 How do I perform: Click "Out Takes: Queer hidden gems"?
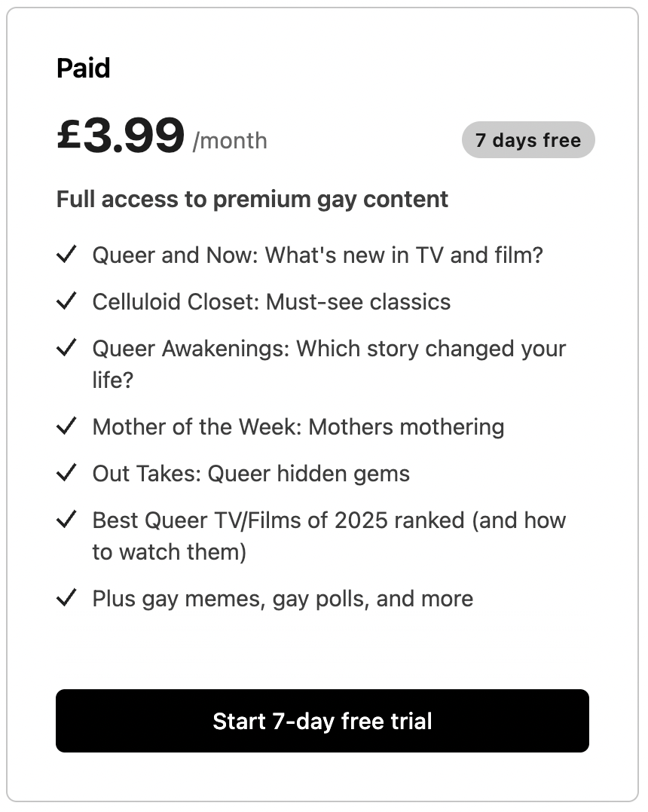[251, 474]
